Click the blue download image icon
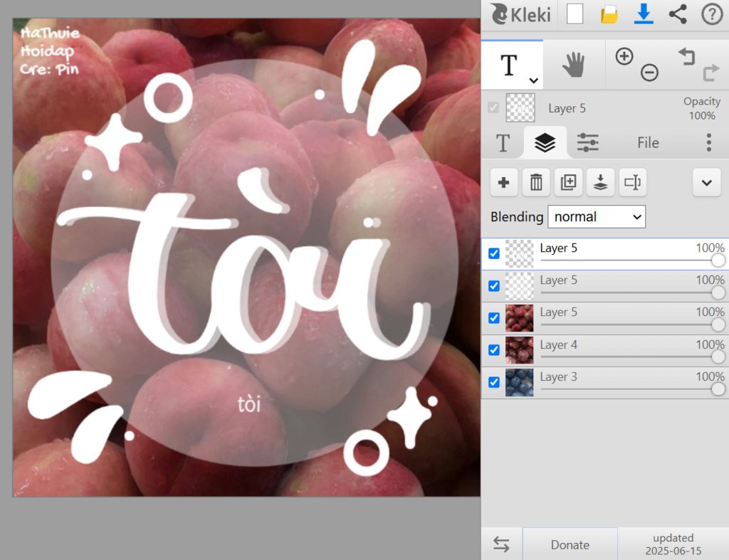The height and width of the screenshot is (560, 729). [644, 14]
